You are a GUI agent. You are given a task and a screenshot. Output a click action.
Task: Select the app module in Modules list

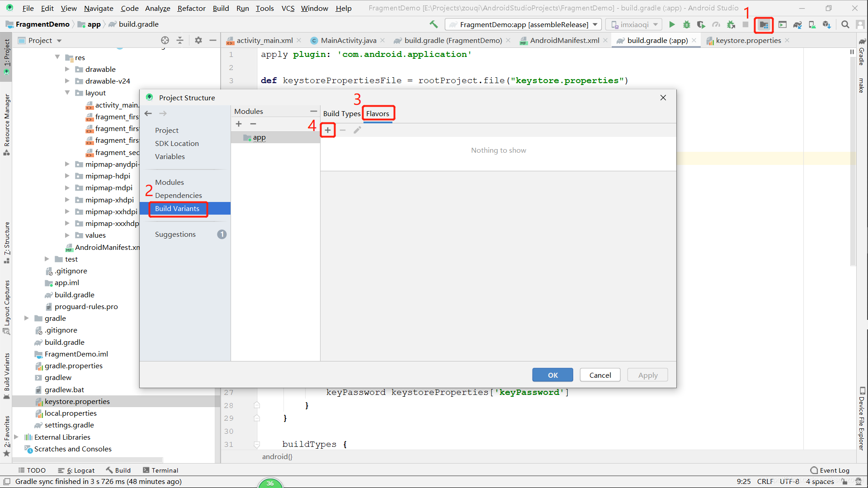click(259, 137)
